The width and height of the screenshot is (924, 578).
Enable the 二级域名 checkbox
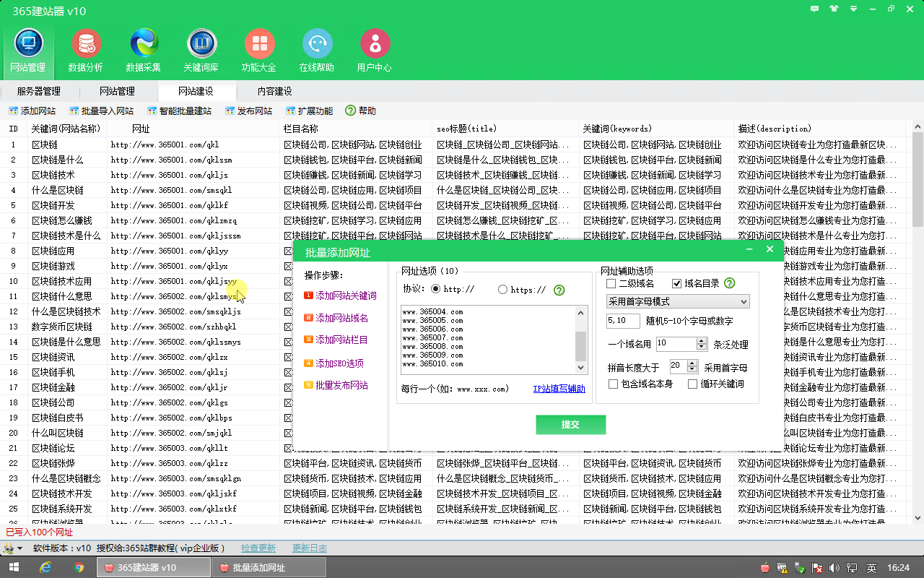(611, 283)
